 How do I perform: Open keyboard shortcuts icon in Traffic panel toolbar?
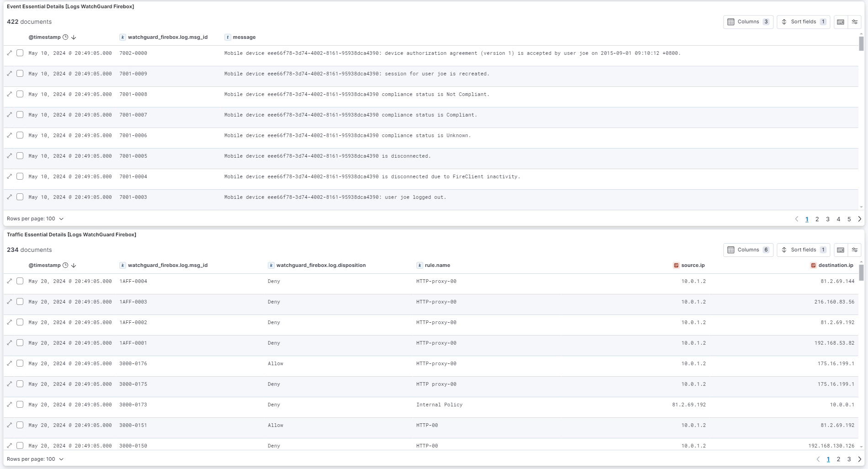pos(840,250)
